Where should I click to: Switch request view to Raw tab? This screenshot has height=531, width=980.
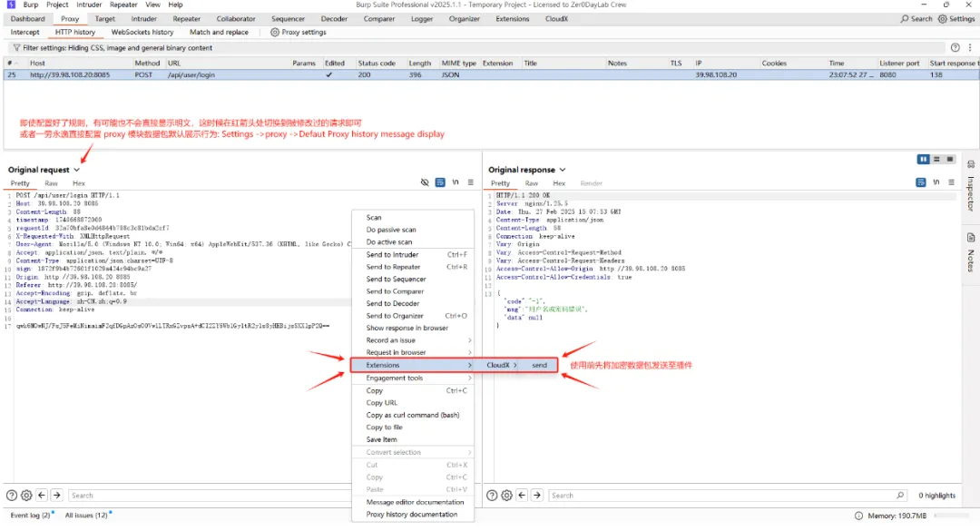click(51, 183)
